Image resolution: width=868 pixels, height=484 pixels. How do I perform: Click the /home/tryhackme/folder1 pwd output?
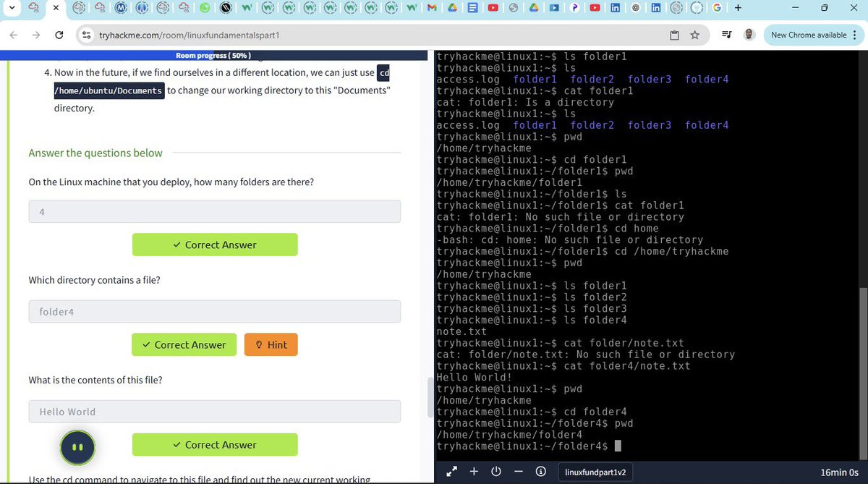(x=509, y=182)
